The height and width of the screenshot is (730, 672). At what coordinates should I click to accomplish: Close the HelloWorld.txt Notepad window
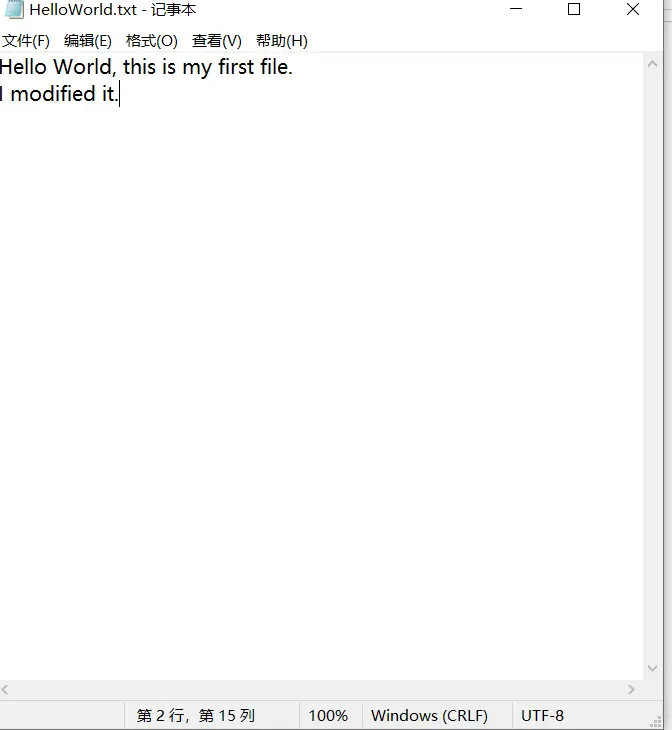[x=632, y=9]
